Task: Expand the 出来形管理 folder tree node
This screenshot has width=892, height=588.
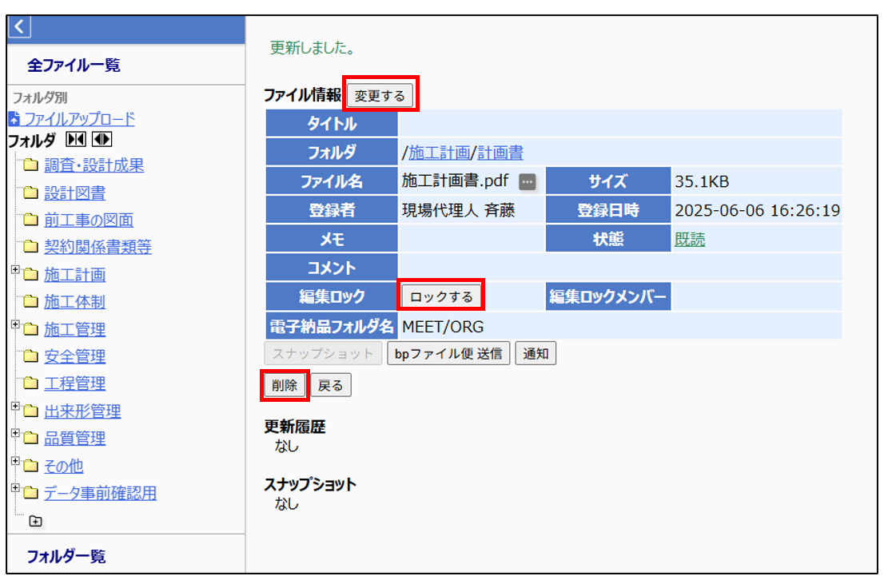Action: [x=15, y=407]
